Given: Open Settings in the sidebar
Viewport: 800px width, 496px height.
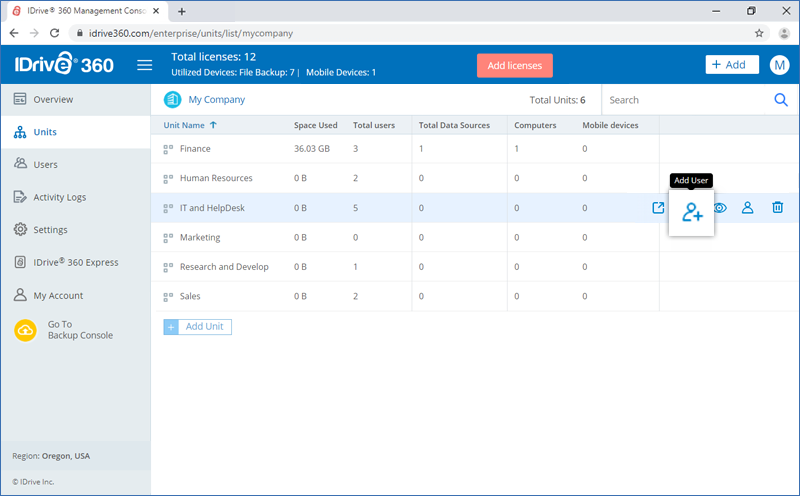Looking at the screenshot, I should click(x=76, y=230).
